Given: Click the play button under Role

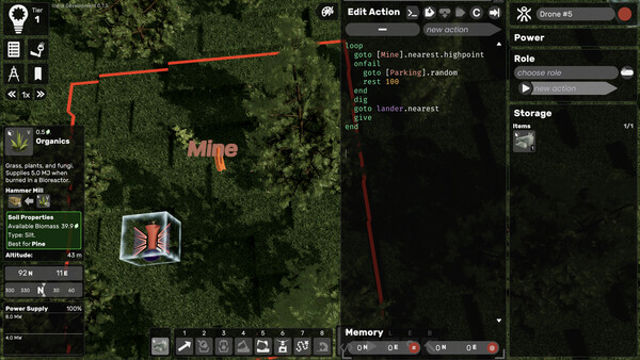Looking at the screenshot, I should 525,89.
